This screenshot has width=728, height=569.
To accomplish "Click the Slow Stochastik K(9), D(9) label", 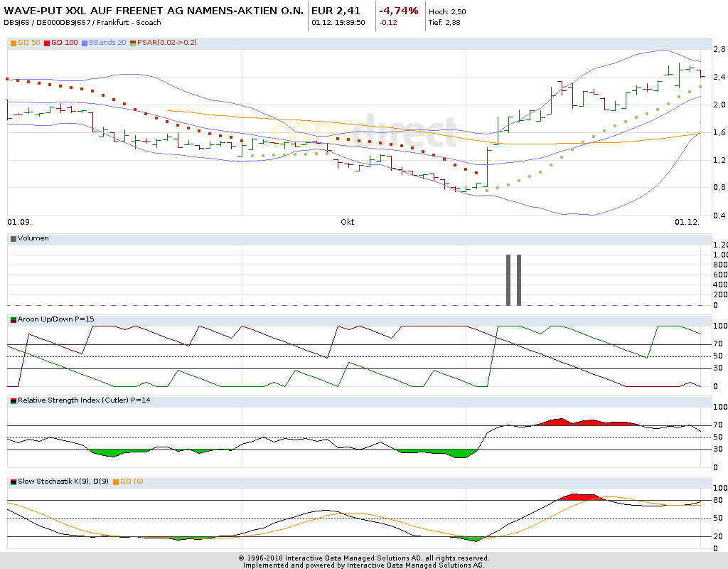I will 63,482.
